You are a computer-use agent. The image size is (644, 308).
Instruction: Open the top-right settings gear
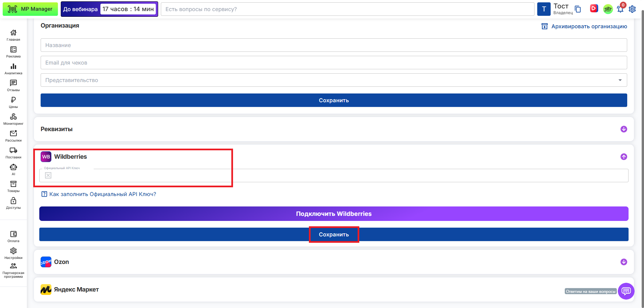[632, 9]
